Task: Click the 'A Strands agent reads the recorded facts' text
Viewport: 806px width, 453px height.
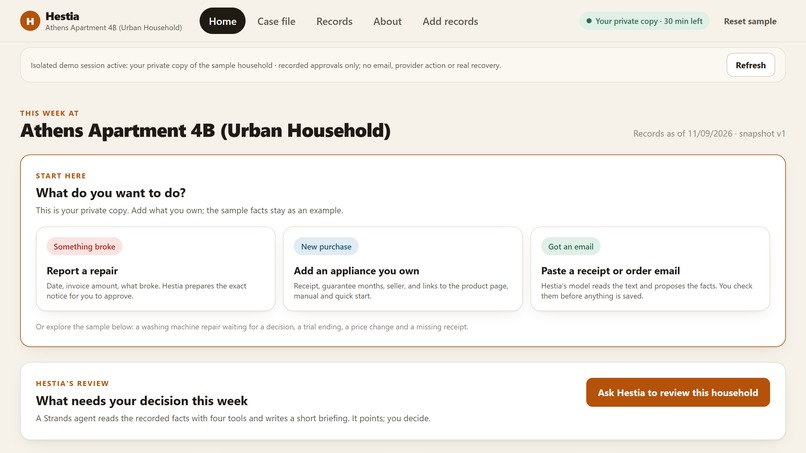Action: pyautogui.click(x=233, y=419)
